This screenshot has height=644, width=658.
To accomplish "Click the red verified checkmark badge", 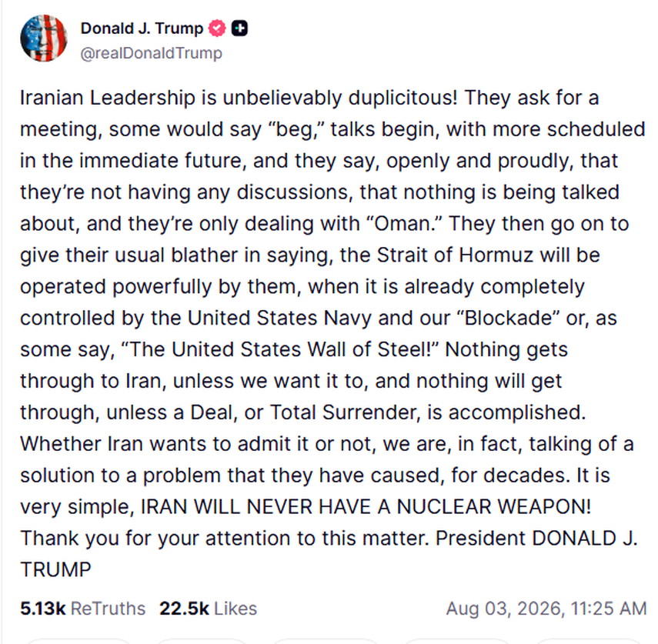I will 217,28.
